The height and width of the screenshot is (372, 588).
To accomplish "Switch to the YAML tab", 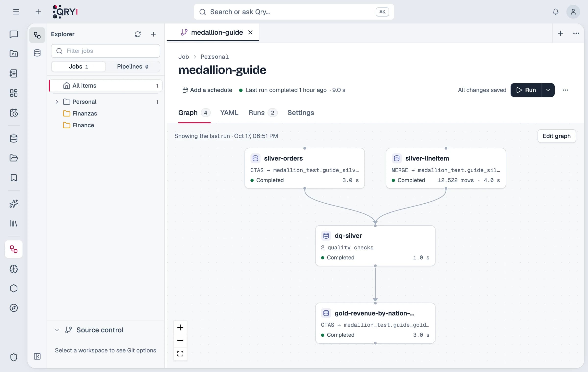I will 229,113.
